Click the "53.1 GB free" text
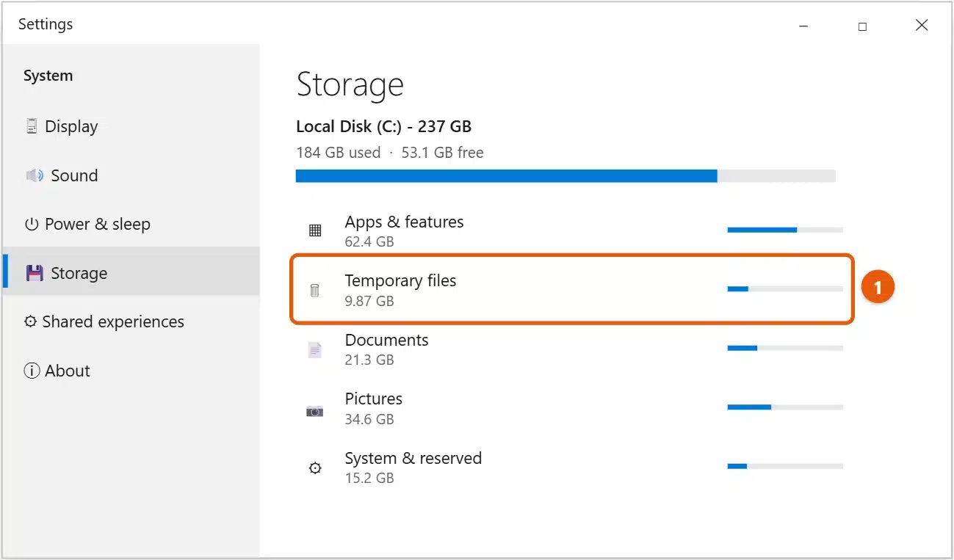954x560 pixels. coord(443,153)
